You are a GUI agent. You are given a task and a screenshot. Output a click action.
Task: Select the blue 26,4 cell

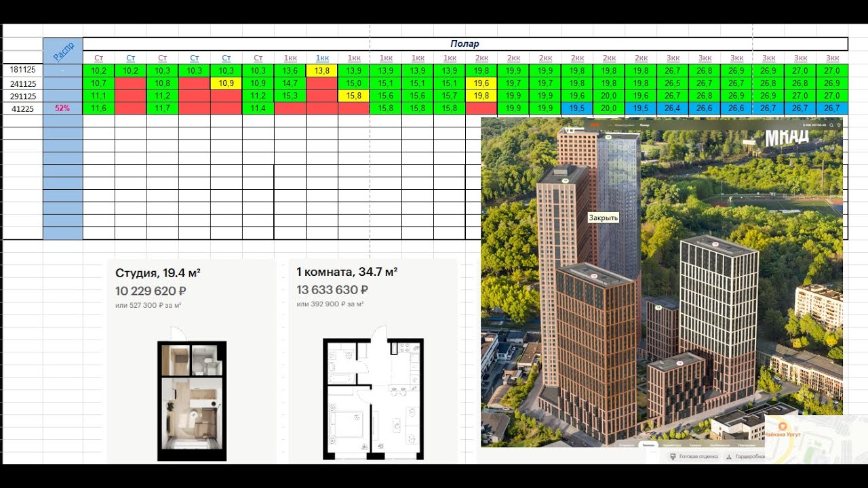[673, 108]
